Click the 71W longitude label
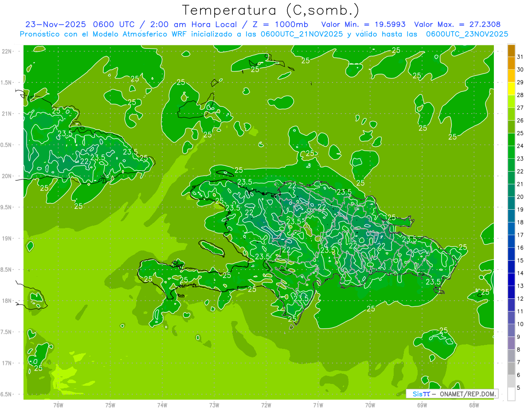The image size is (532, 411). point(318,405)
